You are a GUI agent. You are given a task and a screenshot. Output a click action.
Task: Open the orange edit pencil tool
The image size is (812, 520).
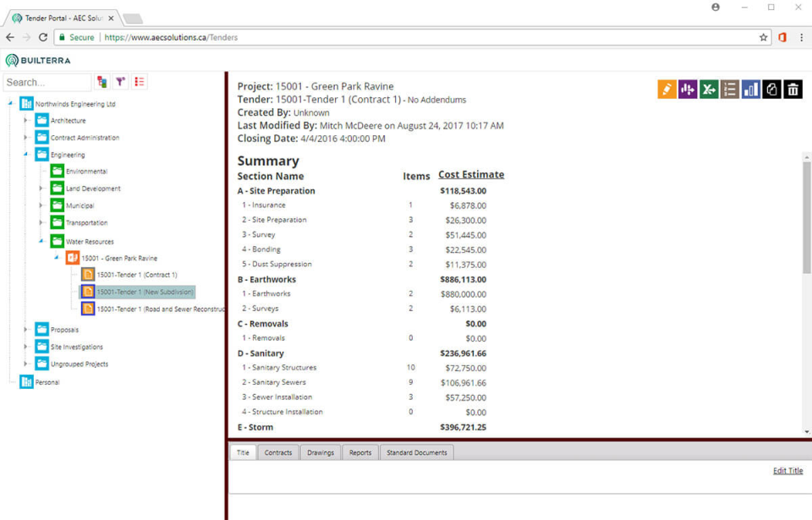667,88
